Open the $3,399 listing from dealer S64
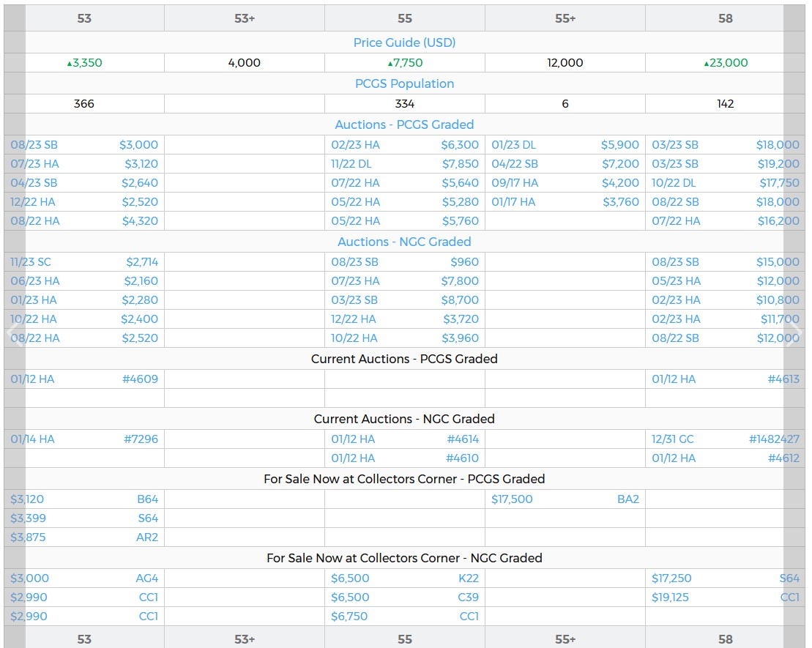Image resolution: width=812 pixels, height=648 pixels. coord(84,518)
